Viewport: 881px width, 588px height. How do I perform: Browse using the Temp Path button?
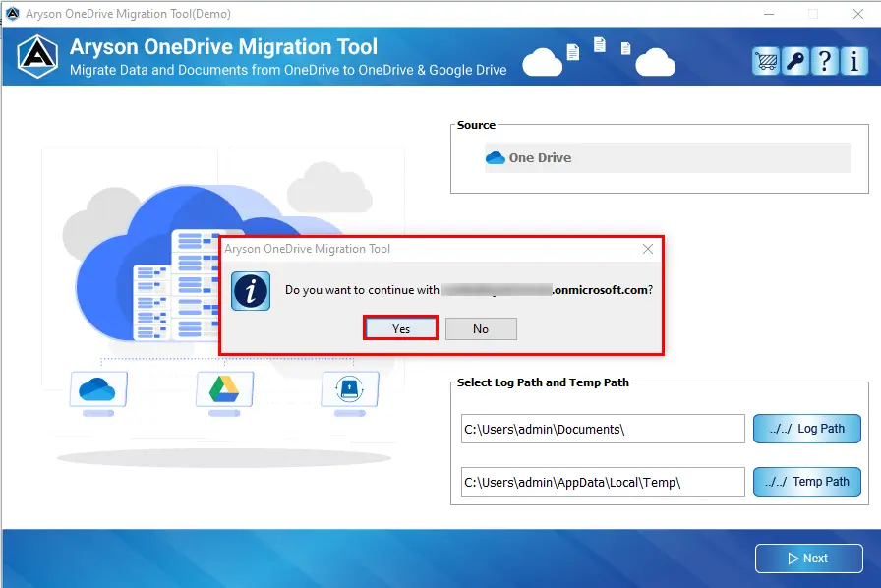[x=807, y=482]
